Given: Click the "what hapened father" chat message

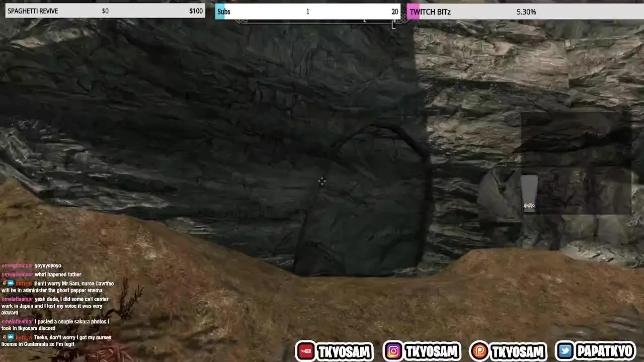Looking at the screenshot, I should 58,275.
